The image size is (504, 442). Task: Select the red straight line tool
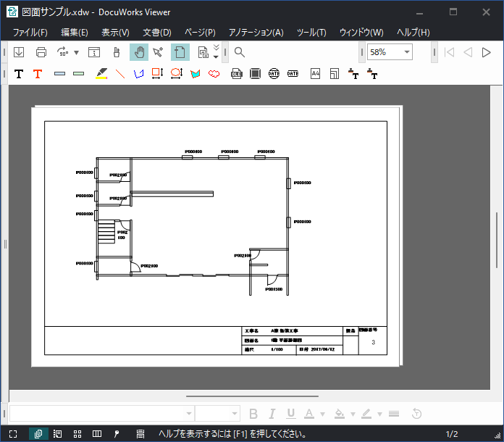(120, 74)
